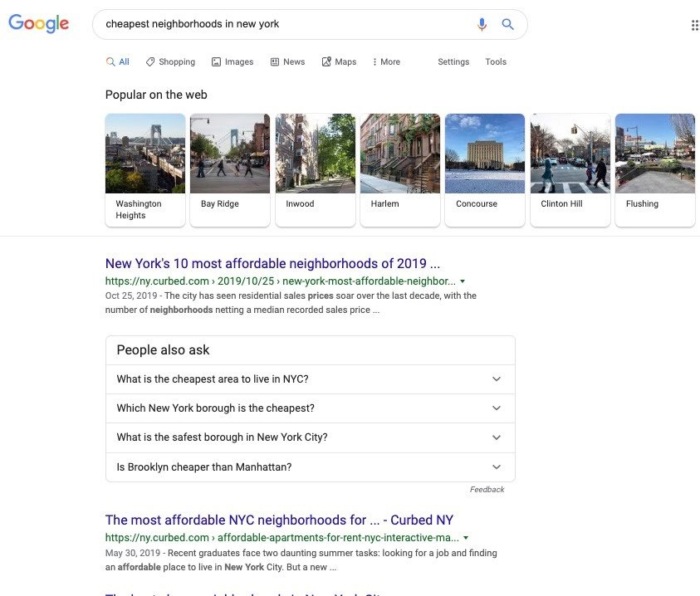
Task: Expand "Which New York borough is the cheapest?"
Action: (311, 408)
